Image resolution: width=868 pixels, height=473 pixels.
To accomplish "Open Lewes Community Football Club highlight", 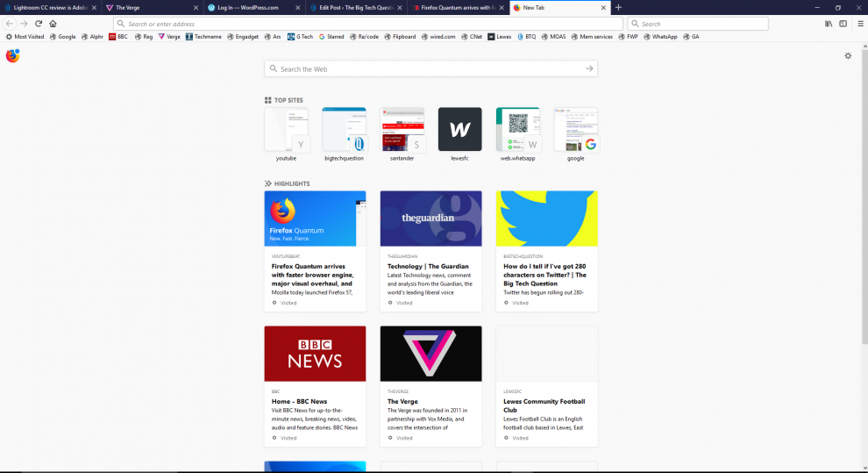I will pyautogui.click(x=547, y=386).
